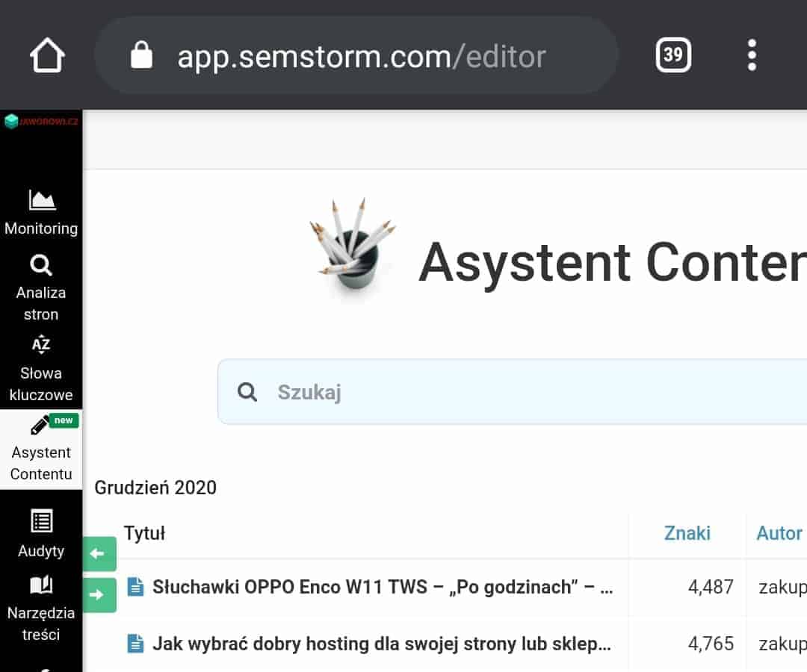Image resolution: width=807 pixels, height=672 pixels.
Task: Tap the browser home icon
Action: (x=47, y=55)
